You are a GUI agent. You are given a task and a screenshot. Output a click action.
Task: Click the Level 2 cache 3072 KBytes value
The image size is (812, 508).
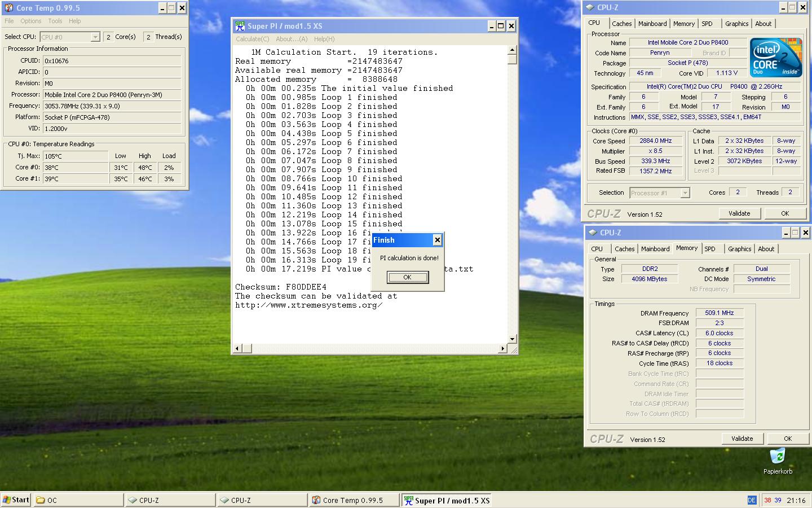(744, 161)
